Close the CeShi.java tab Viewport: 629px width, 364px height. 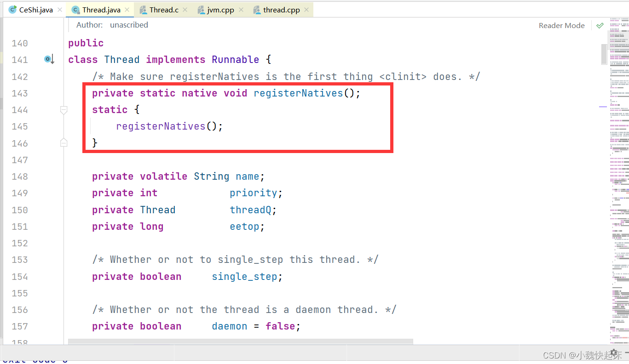coord(60,10)
